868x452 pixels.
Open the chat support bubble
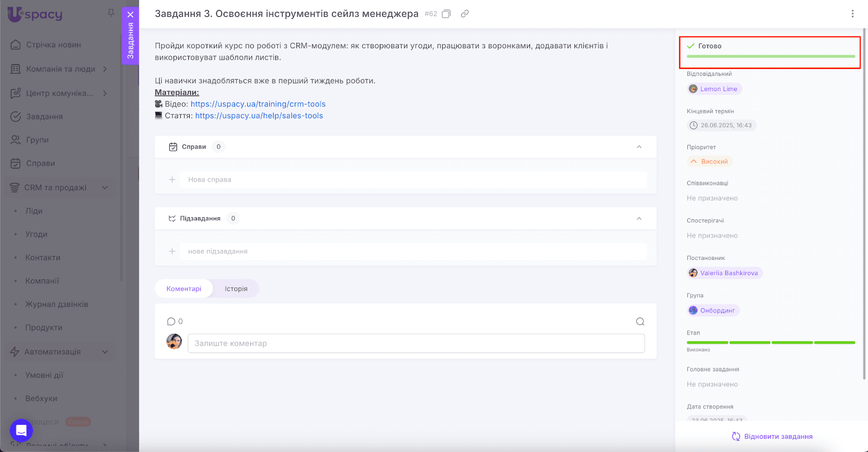point(21,431)
